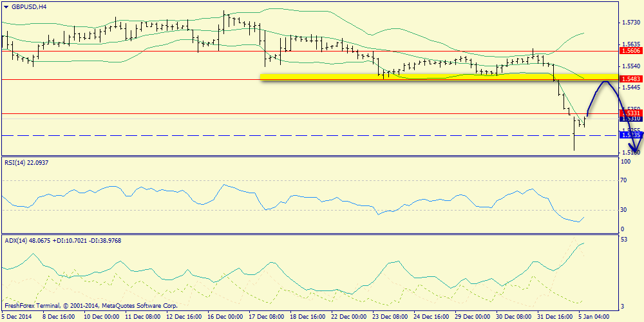Select the 1.5445 price axis value
This screenshot has width=644, height=322.
click(x=631, y=88)
